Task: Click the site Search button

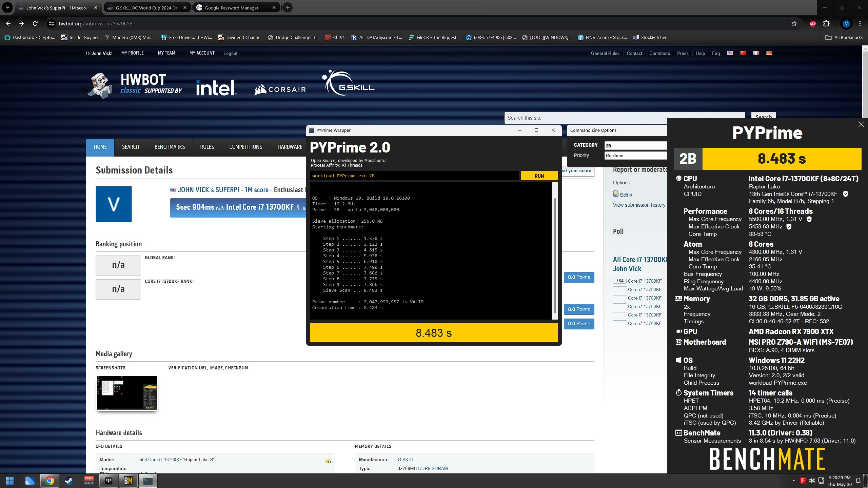Action: click(x=763, y=116)
